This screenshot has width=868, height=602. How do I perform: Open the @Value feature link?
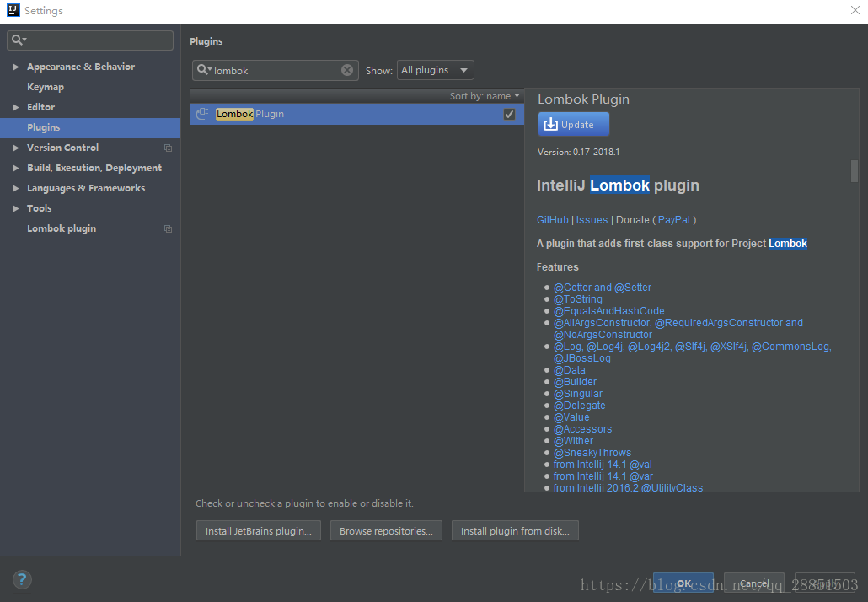click(571, 417)
